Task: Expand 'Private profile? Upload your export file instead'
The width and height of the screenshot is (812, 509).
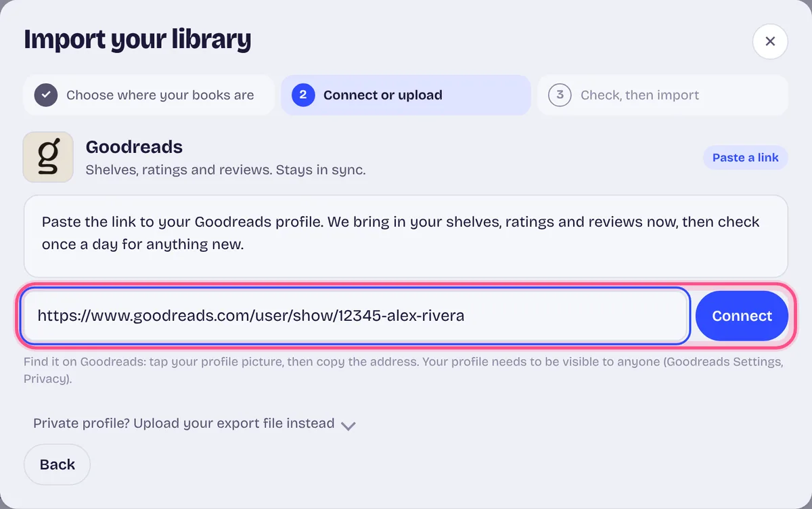Action: [x=195, y=424]
